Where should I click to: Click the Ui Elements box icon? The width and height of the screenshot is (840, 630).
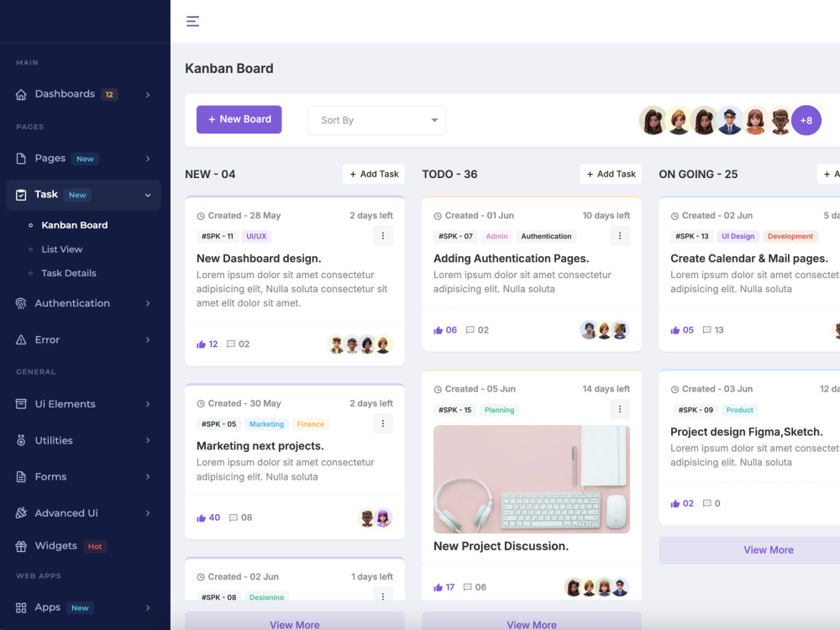tap(21, 404)
